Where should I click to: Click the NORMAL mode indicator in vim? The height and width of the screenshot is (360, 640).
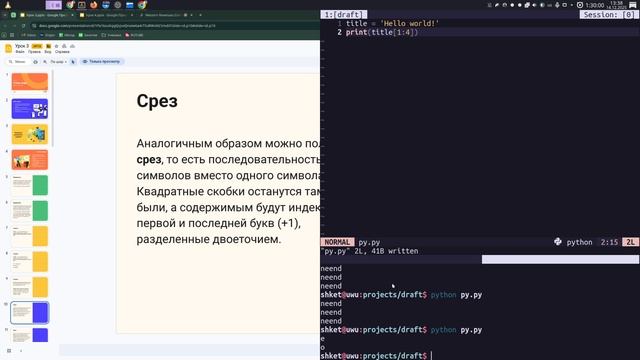[337, 242]
